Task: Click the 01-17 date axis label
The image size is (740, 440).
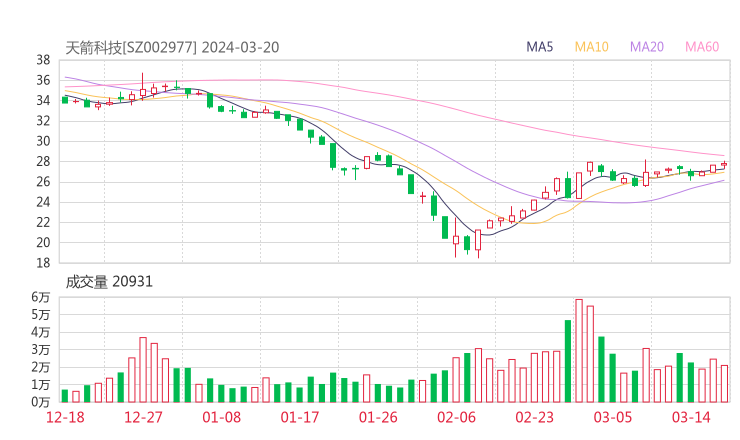Action: pyautogui.click(x=300, y=417)
